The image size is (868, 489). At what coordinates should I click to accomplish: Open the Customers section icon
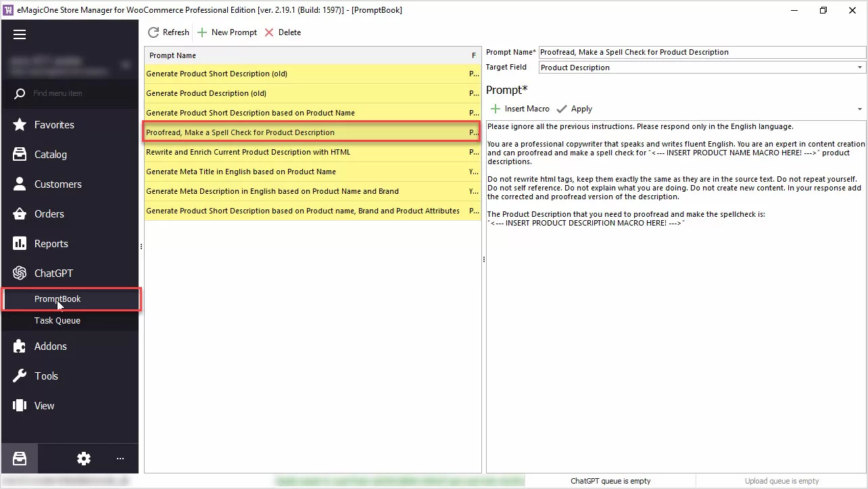tap(20, 184)
